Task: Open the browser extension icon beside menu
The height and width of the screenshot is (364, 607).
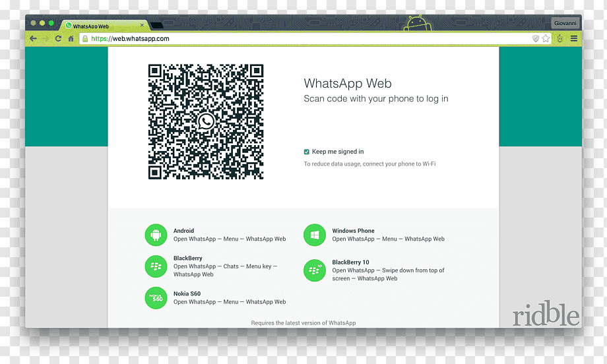Action: click(x=559, y=38)
